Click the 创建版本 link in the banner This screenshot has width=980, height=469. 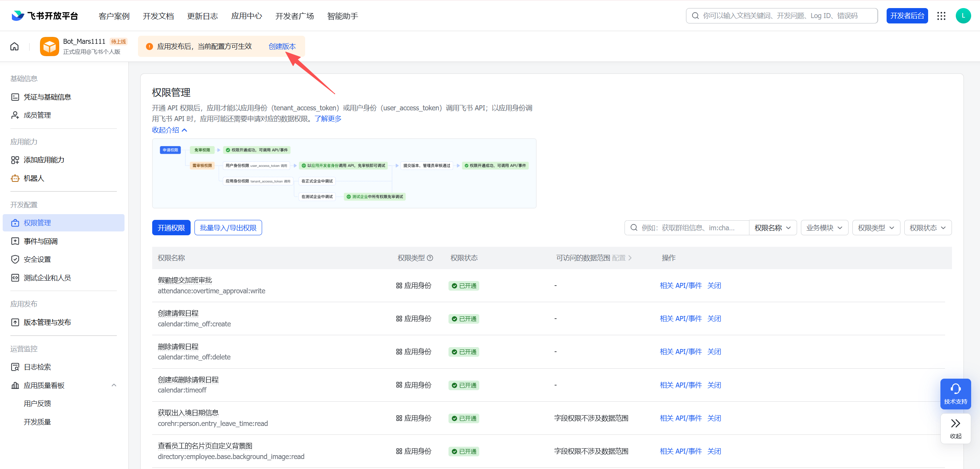coord(282,47)
